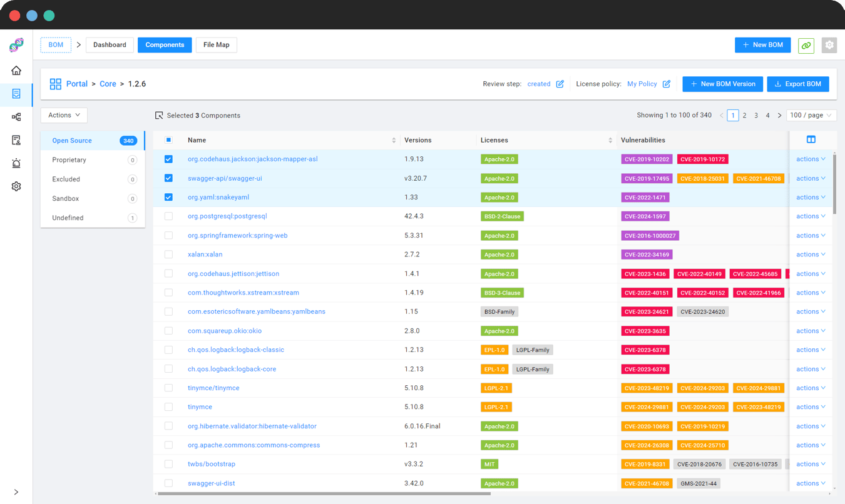The image size is (845, 504).
Task: Select the Dashboard tab
Action: click(x=110, y=44)
